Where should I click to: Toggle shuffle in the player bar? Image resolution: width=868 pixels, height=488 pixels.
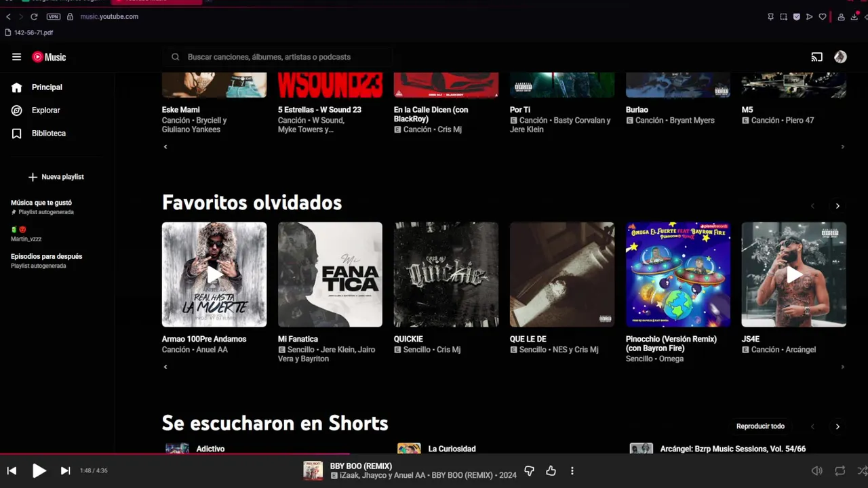tap(862, 470)
